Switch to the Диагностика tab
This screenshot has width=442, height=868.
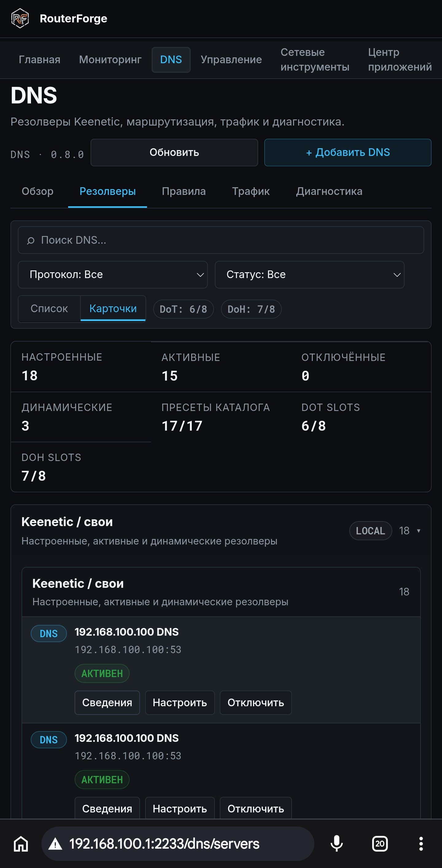329,192
